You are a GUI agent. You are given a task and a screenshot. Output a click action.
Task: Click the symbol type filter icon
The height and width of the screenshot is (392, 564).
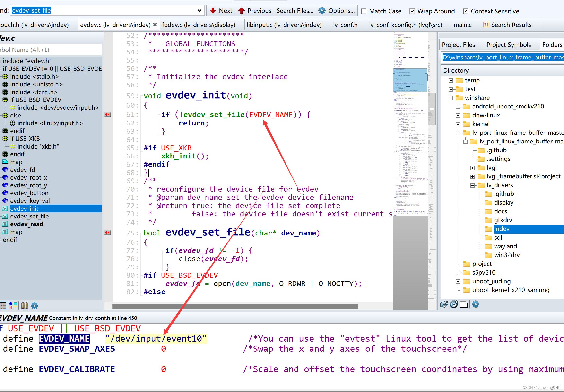coord(13,305)
